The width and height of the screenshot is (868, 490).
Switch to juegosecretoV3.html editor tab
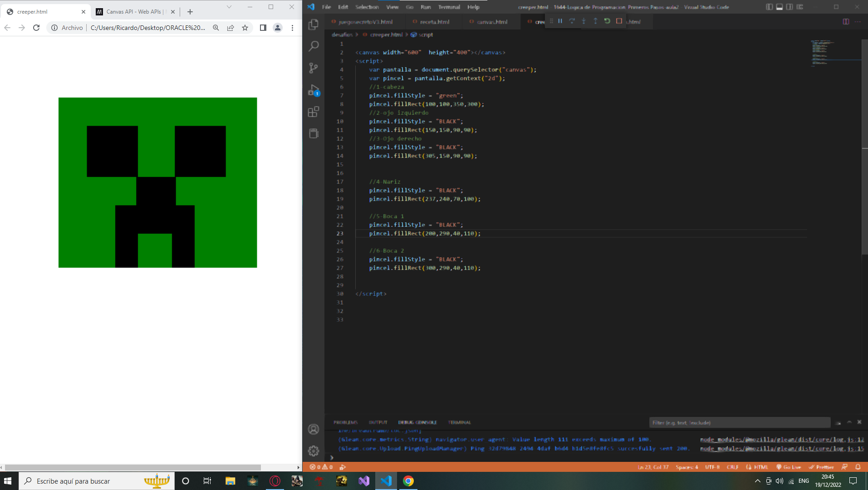coord(365,22)
